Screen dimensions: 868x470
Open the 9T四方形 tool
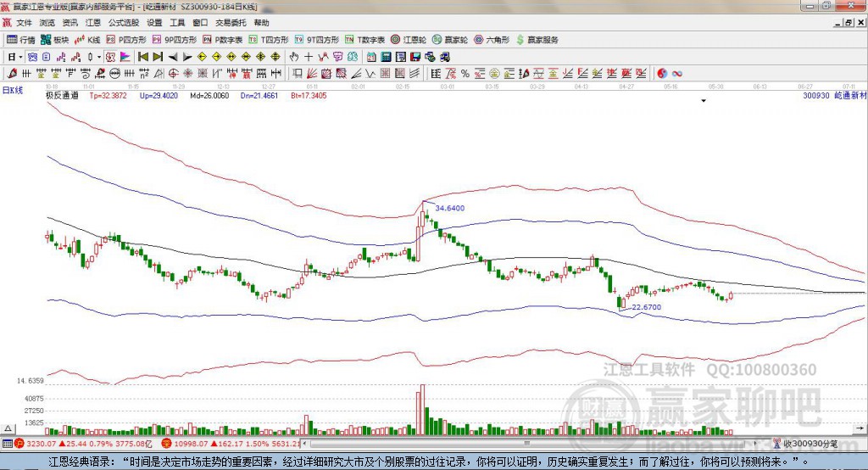[x=317, y=40]
